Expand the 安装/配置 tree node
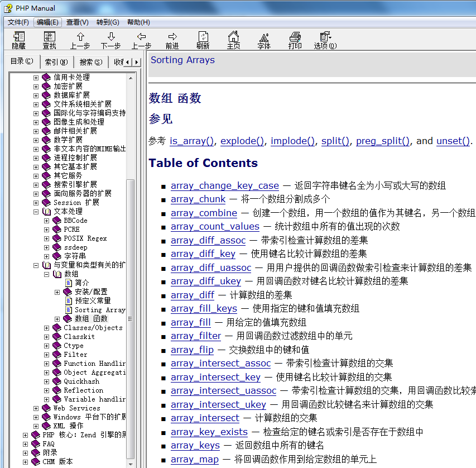This screenshot has height=468, width=476. pyautogui.click(x=57, y=292)
